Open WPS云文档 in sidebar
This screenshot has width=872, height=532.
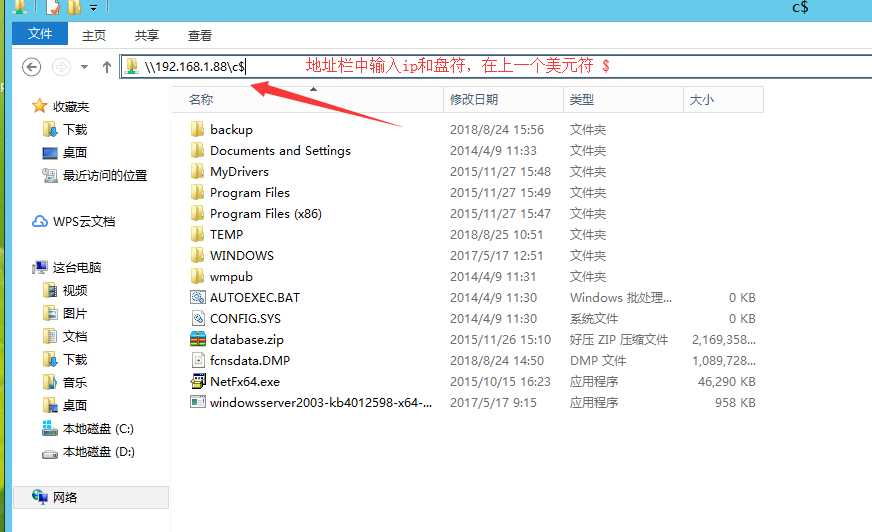pos(84,221)
